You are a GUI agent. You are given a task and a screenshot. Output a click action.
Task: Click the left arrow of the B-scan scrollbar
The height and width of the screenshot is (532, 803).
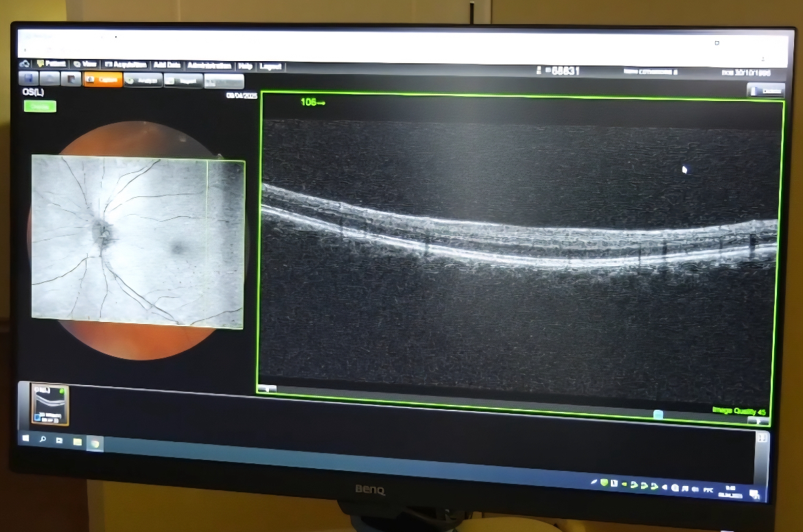pos(267,389)
